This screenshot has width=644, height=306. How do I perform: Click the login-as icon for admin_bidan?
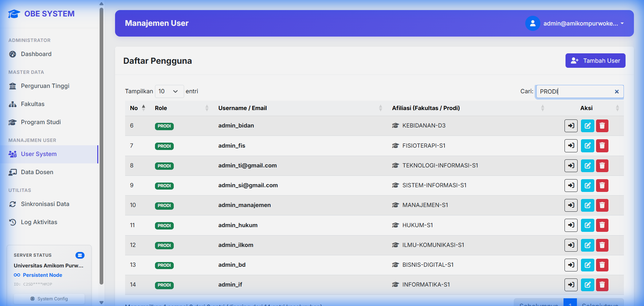tap(571, 126)
